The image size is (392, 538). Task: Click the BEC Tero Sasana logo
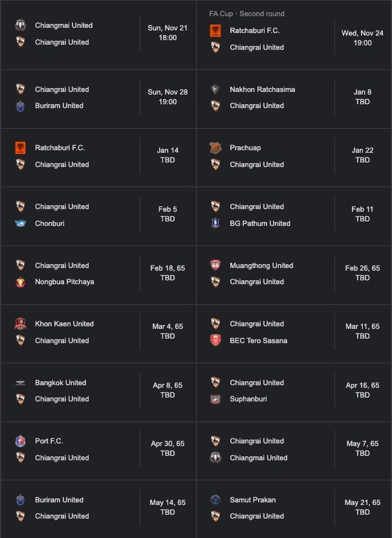point(215,341)
